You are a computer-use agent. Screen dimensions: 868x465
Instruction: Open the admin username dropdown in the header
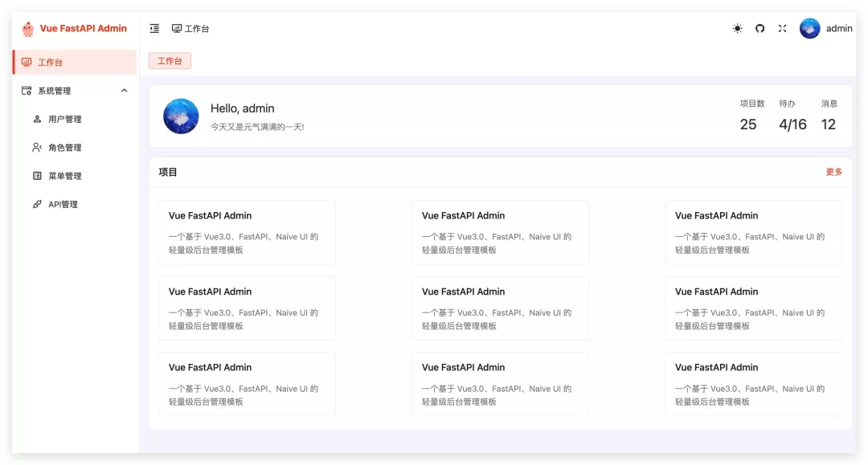[839, 28]
